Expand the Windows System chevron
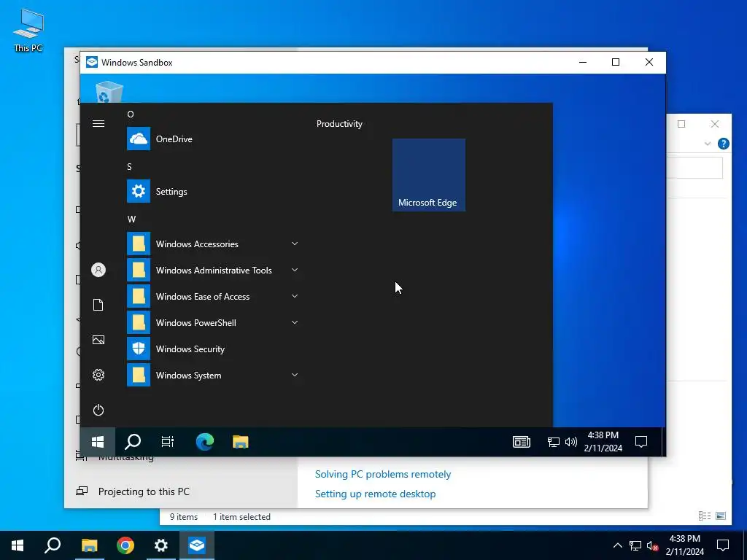Screen dimensions: 747x560 tap(295, 376)
